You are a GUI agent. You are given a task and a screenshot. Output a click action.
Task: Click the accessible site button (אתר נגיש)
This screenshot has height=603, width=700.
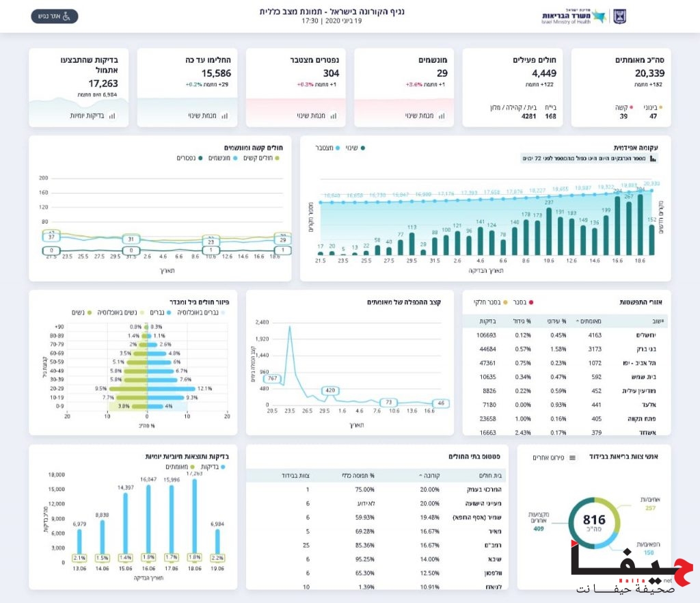coord(55,16)
